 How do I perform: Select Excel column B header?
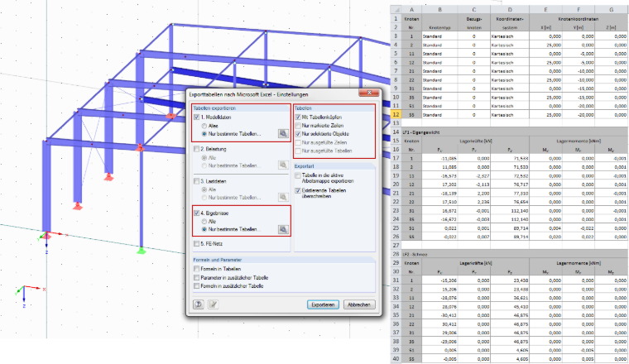[x=439, y=10]
